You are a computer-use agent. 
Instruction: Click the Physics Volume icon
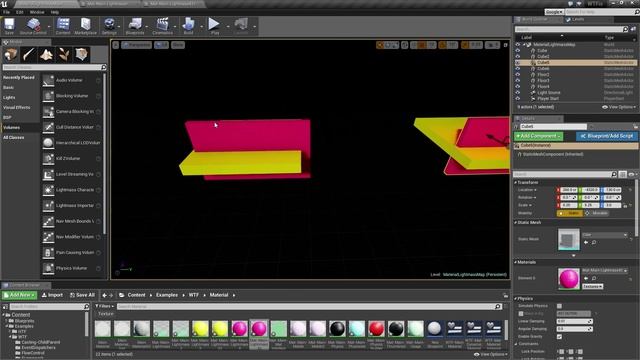tap(48, 268)
